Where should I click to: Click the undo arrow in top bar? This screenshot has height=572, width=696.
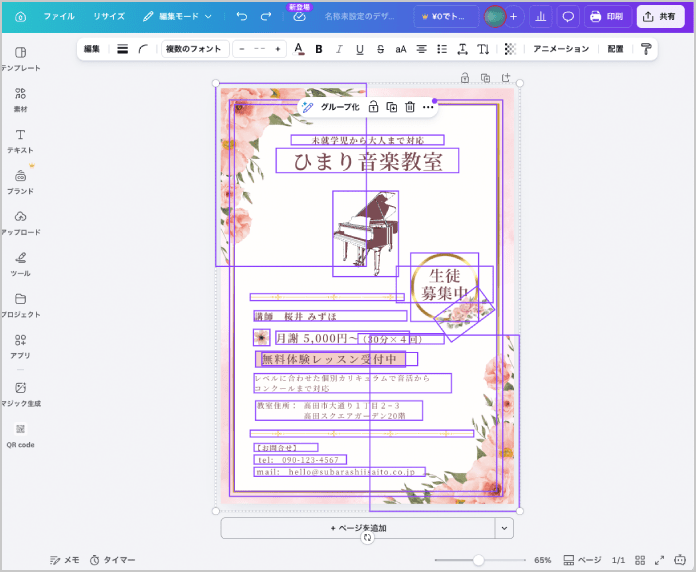point(242,17)
